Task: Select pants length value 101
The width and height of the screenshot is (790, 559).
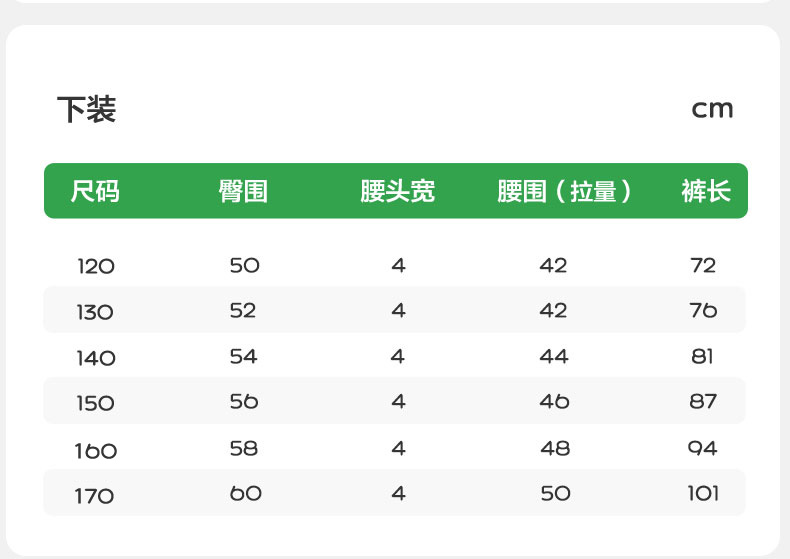Action: tap(703, 493)
